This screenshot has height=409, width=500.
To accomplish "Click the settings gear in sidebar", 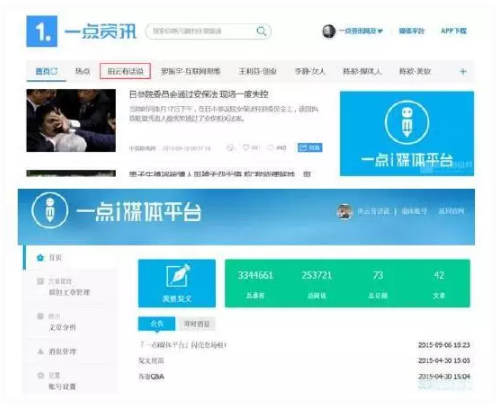I will [x=40, y=376].
